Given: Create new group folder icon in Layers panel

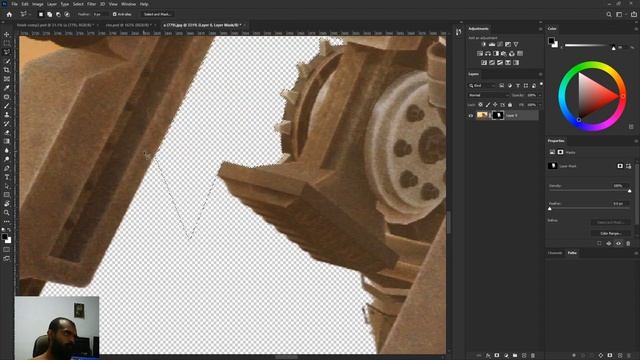Looking at the screenshot, I should [x=515, y=356].
